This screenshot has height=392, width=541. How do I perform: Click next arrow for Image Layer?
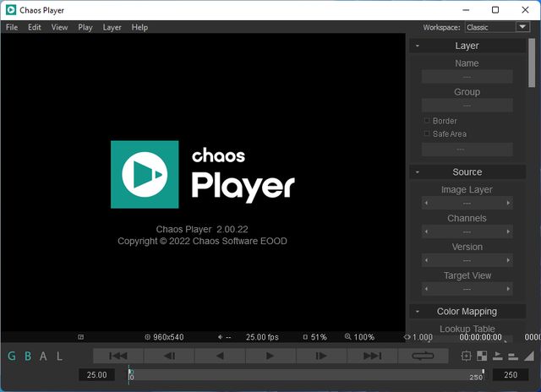coord(508,204)
